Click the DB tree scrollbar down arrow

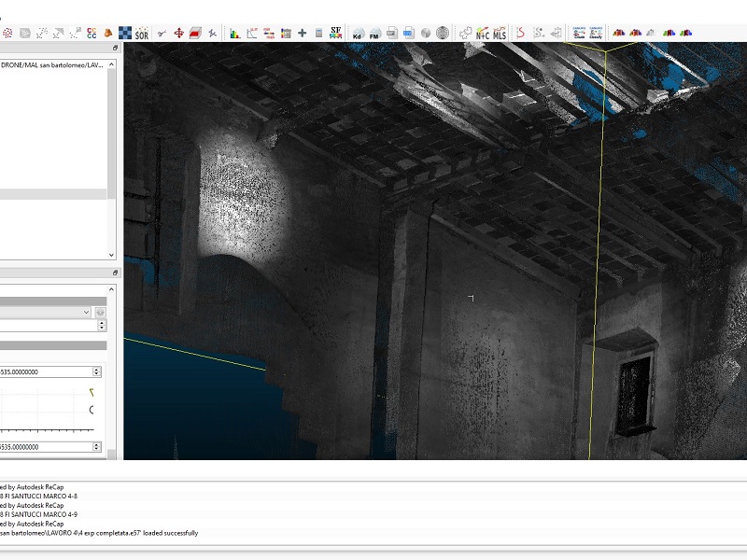(x=111, y=255)
